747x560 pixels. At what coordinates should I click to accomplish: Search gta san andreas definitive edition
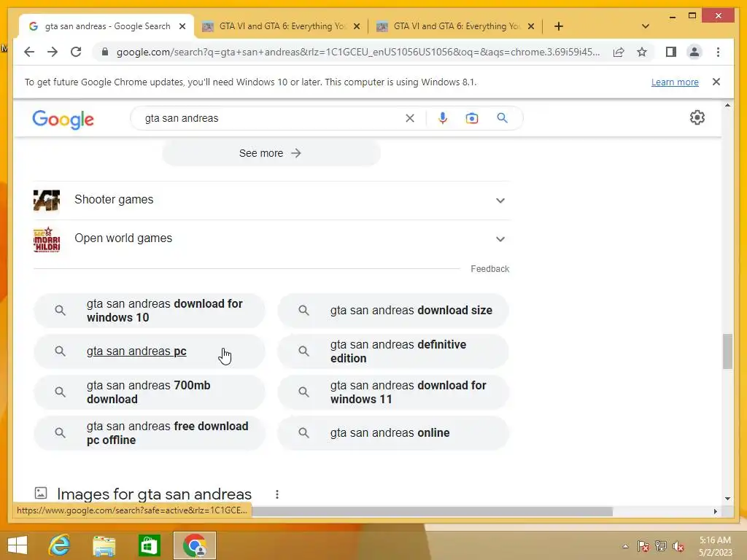point(393,351)
